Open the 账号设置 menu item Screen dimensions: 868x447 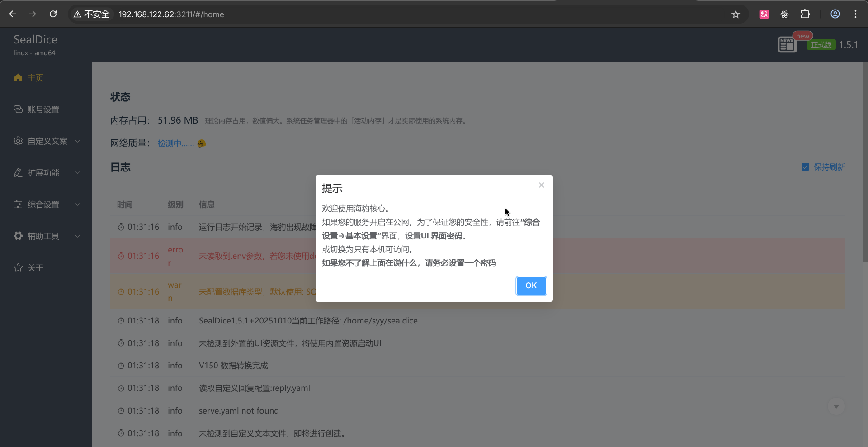(43, 109)
